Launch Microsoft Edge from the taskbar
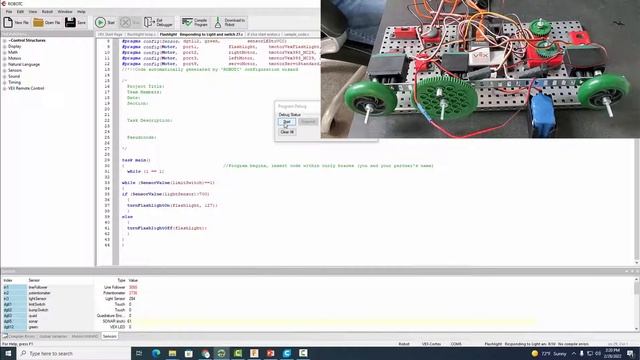This screenshot has height=360, width=640. [x=156, y=353]
